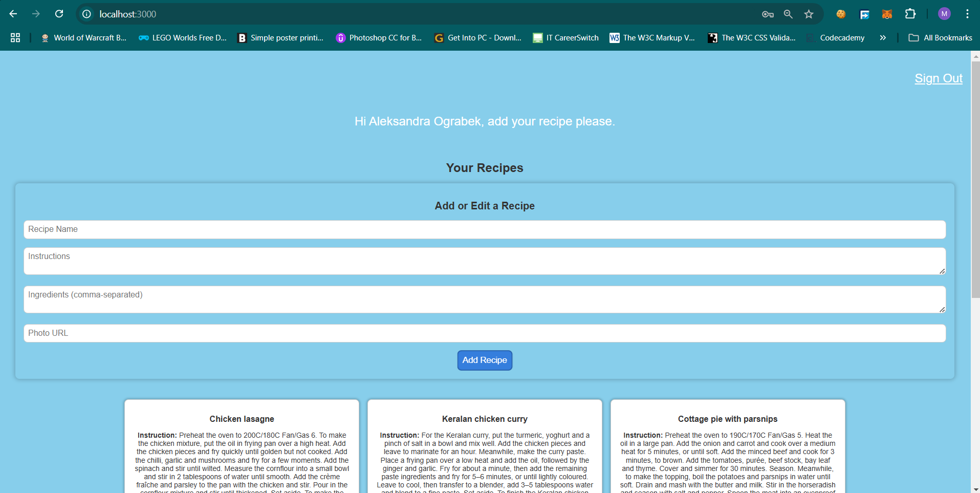Open the Chrome profile avatar
This screenshot has height=493, width=980.
pyautogui.click(x=944, y=14)
